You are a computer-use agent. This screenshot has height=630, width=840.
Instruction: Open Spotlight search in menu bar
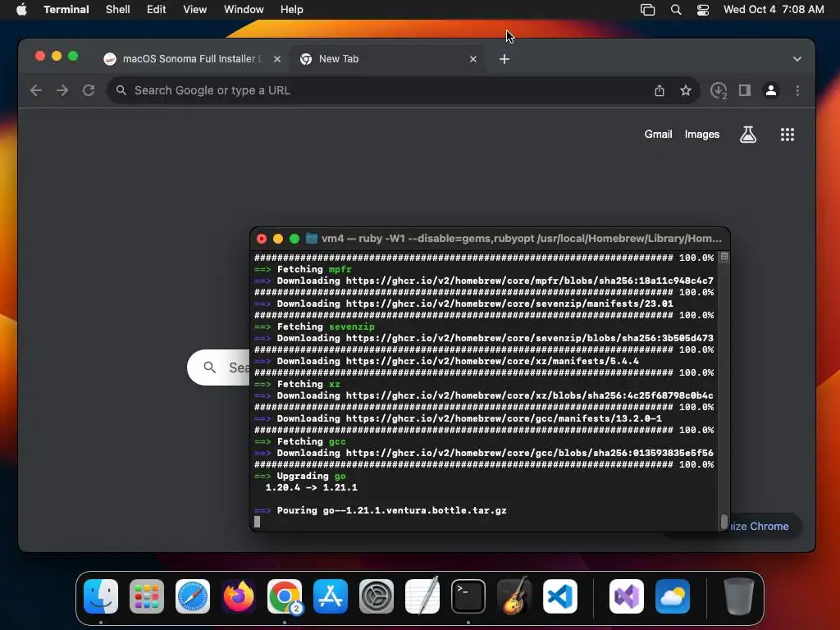pyautogui.click(x=676, y=10)
